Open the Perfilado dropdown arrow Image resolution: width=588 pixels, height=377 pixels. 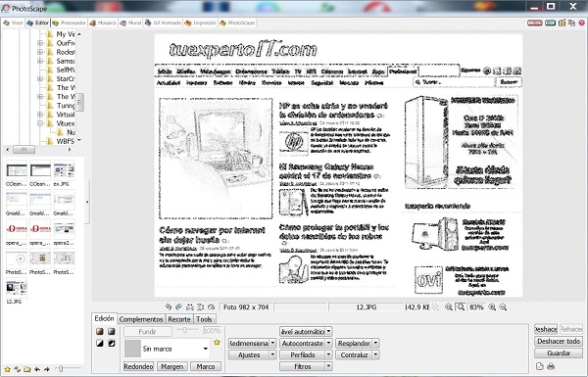point(328,354)
